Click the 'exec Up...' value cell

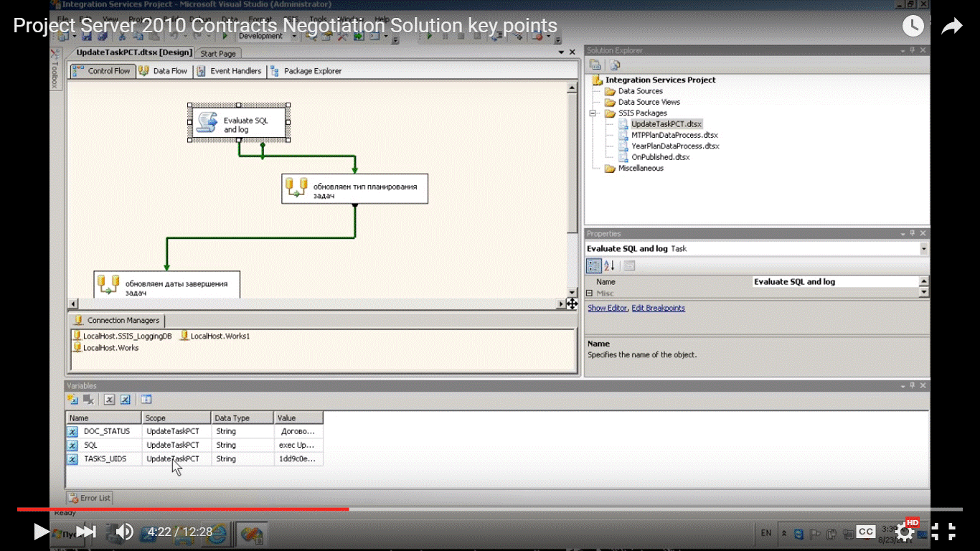[x=298, y=446]
